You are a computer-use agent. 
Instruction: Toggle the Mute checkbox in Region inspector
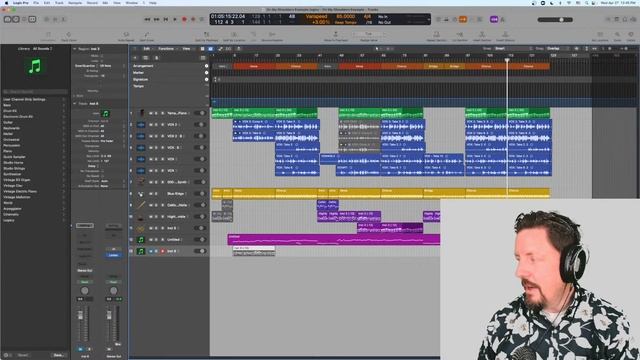coord(102,56)
